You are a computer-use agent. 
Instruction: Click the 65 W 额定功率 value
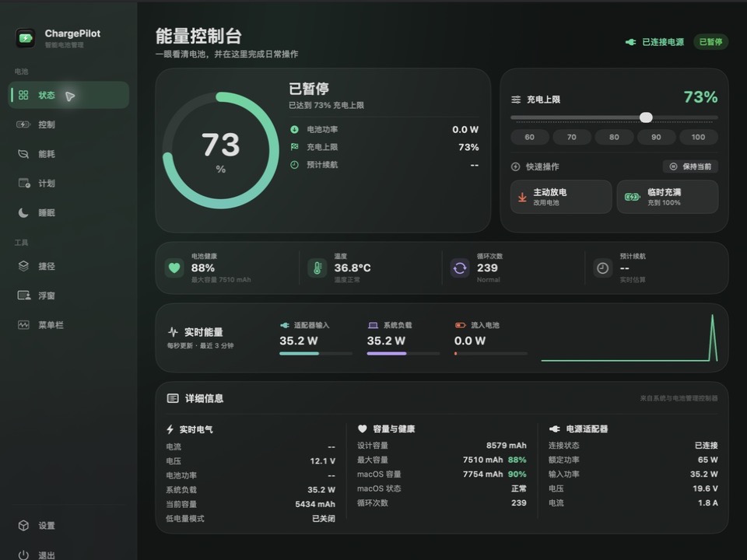(708, 460)
